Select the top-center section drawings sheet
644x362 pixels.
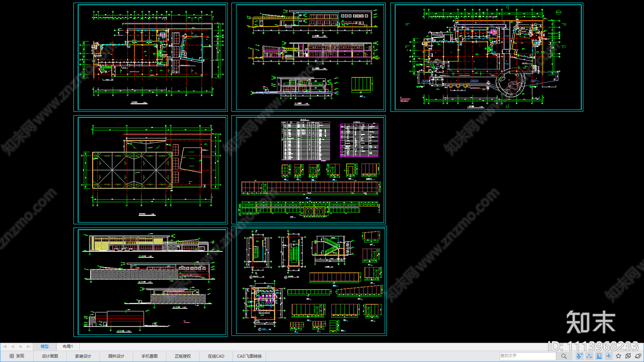pyautogui.click(x=309, y=57)
